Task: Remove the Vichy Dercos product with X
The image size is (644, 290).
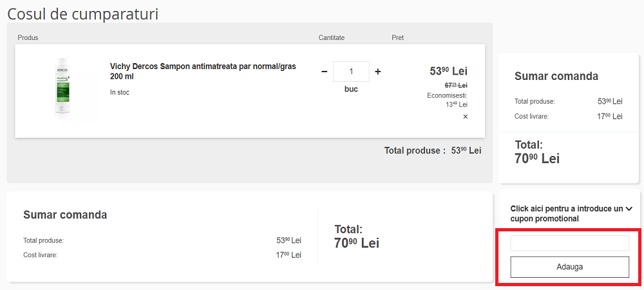Action: [466, 117]
